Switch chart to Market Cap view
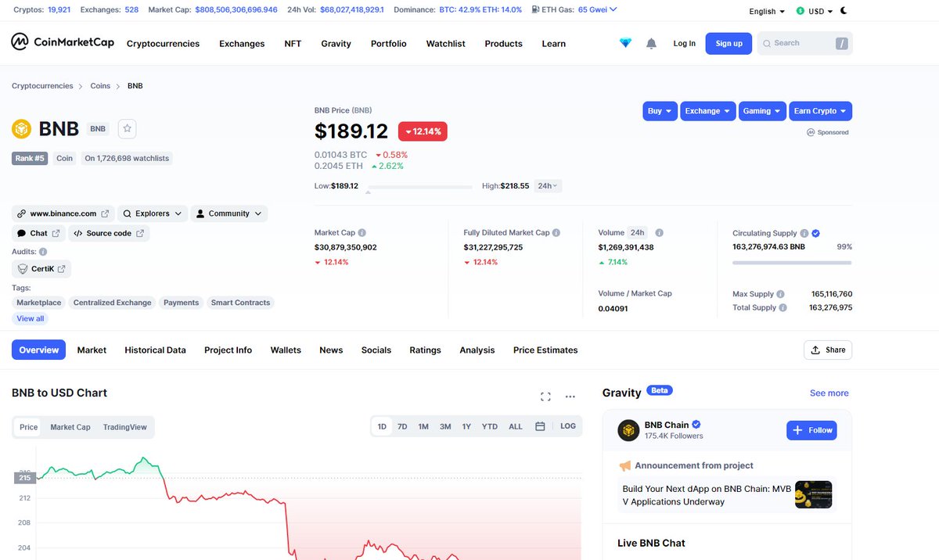 coord(70,427)
